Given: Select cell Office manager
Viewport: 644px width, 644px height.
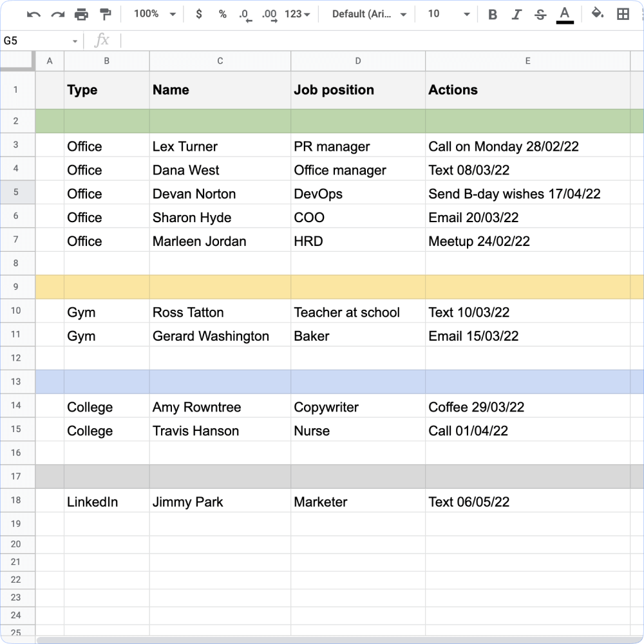Looking at the screenshot, I should 358,169.
